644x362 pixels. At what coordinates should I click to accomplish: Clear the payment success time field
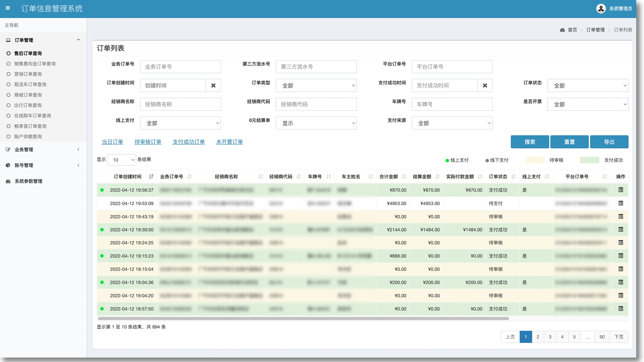(x=485, y=86)
